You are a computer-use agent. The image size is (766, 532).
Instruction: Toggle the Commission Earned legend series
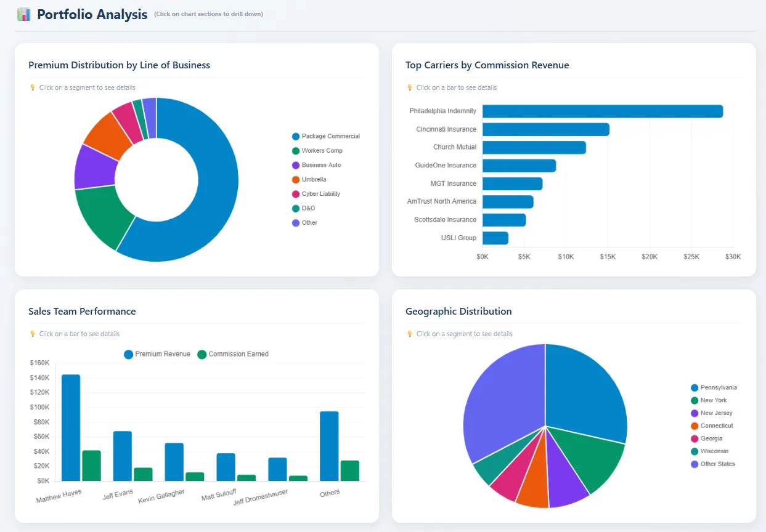233,354
